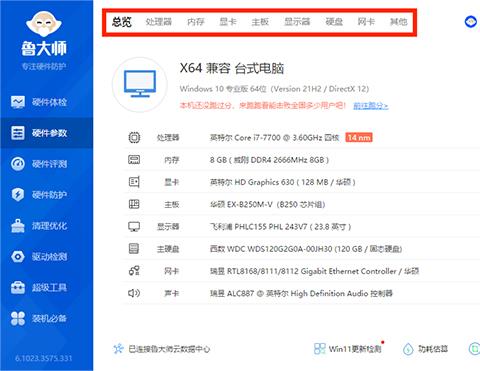This screenshot has height=371, width=480.
Task: Click the 主板 row motherboard icon
Action: point(134,204)
